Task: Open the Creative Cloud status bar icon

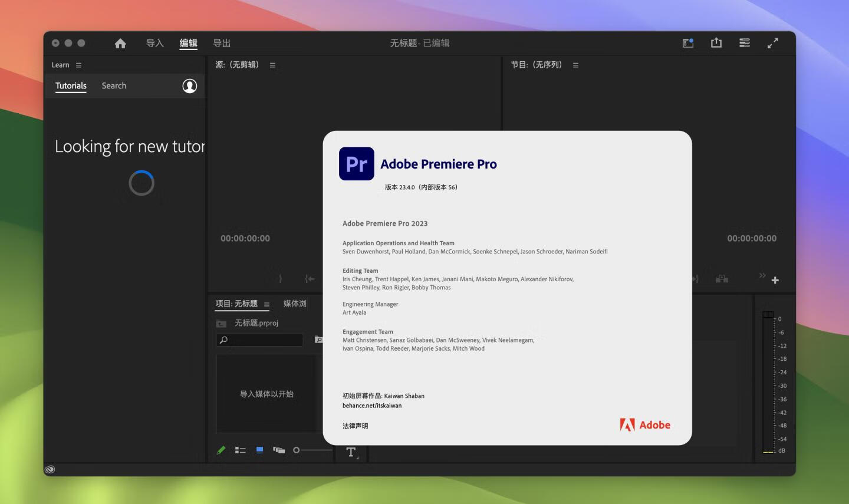Action: (50, 470)
